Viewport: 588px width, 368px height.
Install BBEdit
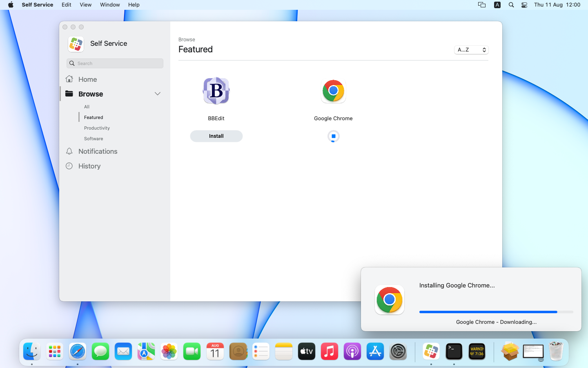(x=216, y=136)
